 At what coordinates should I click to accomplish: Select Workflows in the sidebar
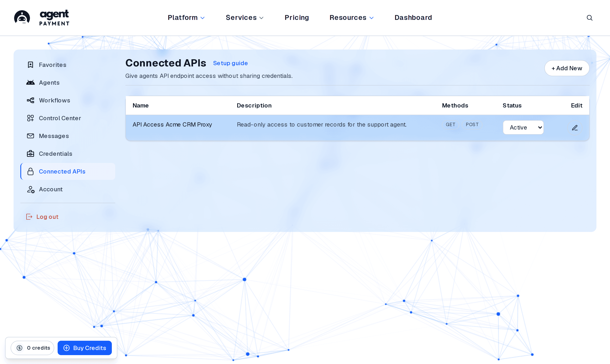pyautogui.click(x=68, y=100)
